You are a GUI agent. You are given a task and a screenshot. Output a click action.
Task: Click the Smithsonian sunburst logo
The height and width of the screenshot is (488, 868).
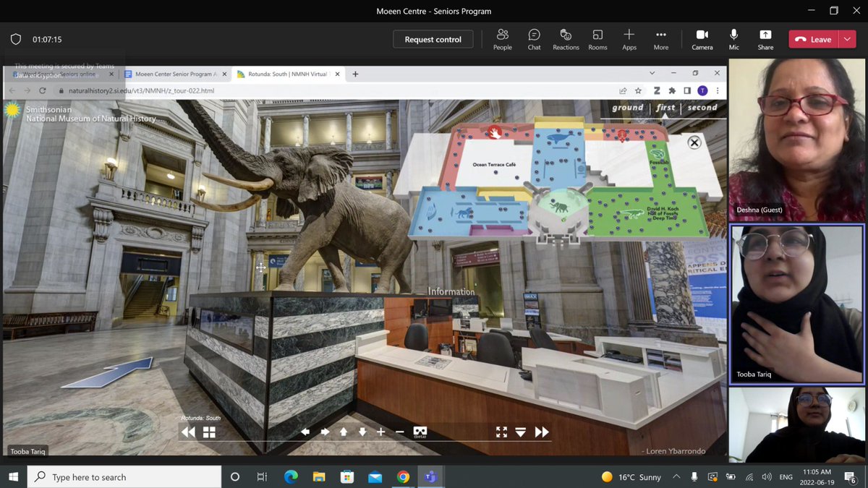[12, 110]
